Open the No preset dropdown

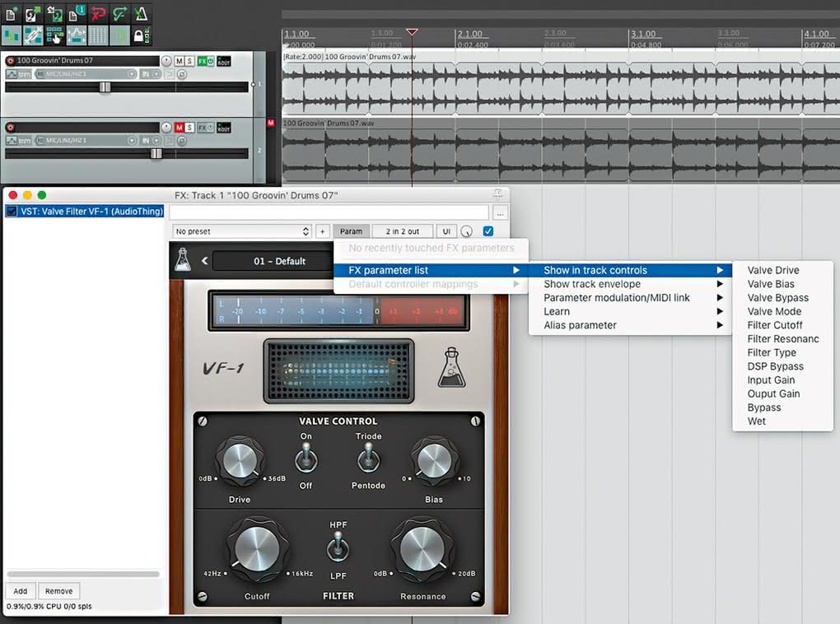point(242,231)
